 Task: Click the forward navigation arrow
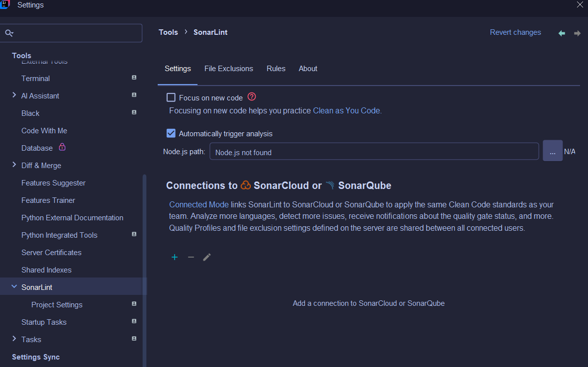577,33
